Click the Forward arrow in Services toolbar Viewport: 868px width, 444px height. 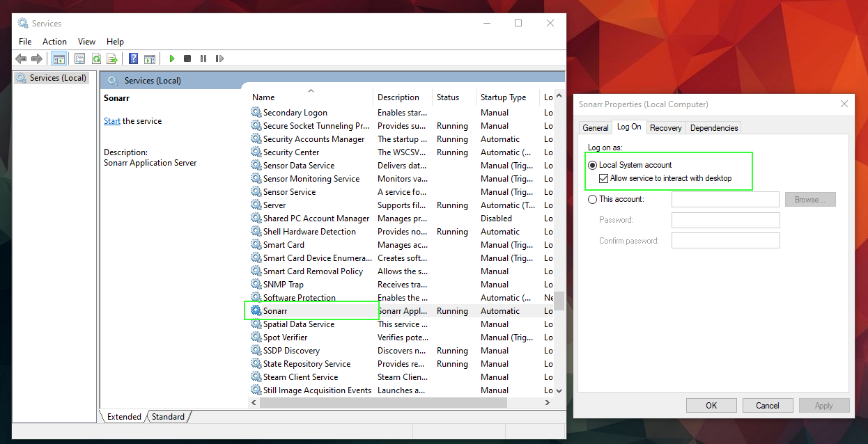coord(37,59)
